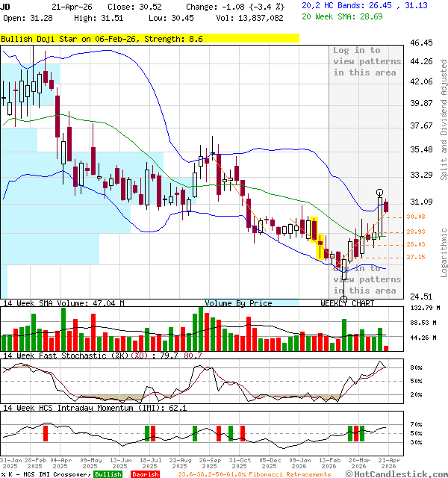Click the circle marker at the chart low
The image size is (448, 478).
click(343, 299)
